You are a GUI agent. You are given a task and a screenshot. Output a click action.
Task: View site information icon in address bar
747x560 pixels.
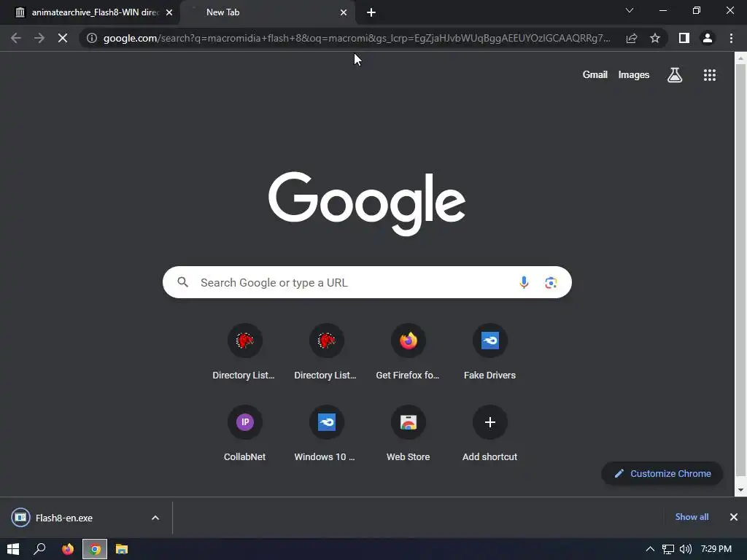tap(92, 38)
